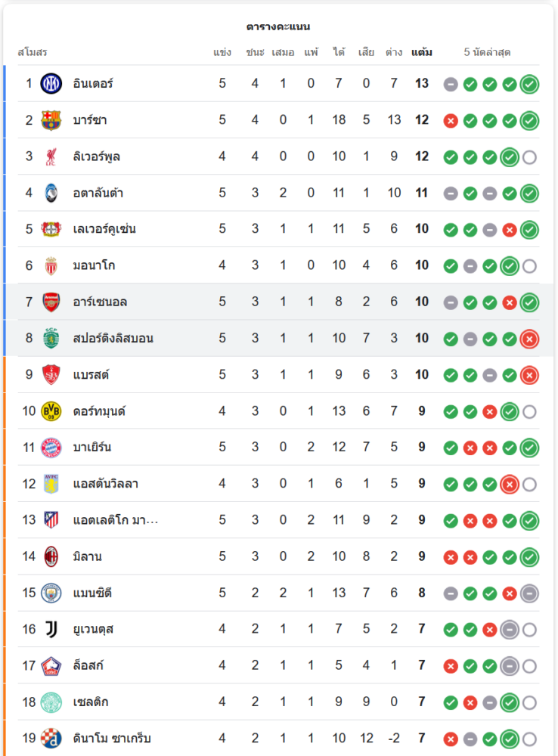Click Barcelona's oldest red loss indicator
558x756 pixels.
pos(451,120)
